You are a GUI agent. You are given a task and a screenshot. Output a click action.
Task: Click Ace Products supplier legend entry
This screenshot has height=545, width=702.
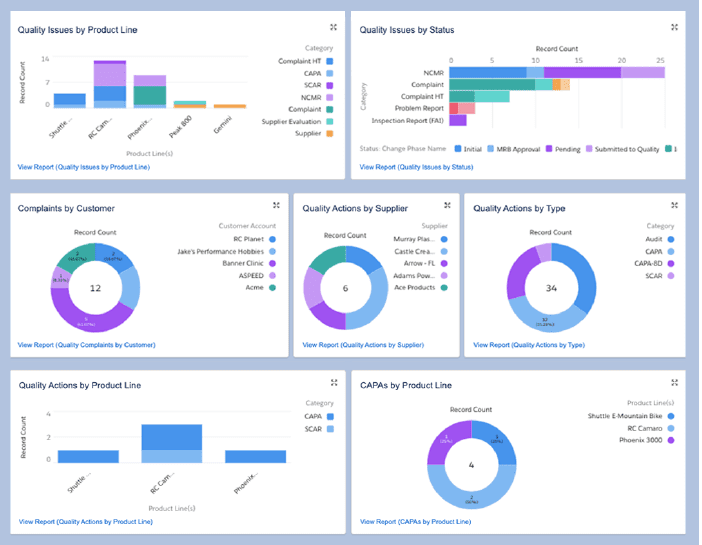[x=420, y=288]
